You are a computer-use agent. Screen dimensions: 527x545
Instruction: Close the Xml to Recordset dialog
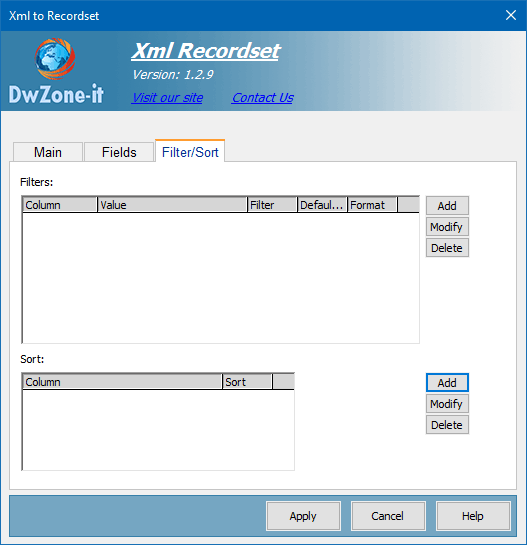[511, 15]
